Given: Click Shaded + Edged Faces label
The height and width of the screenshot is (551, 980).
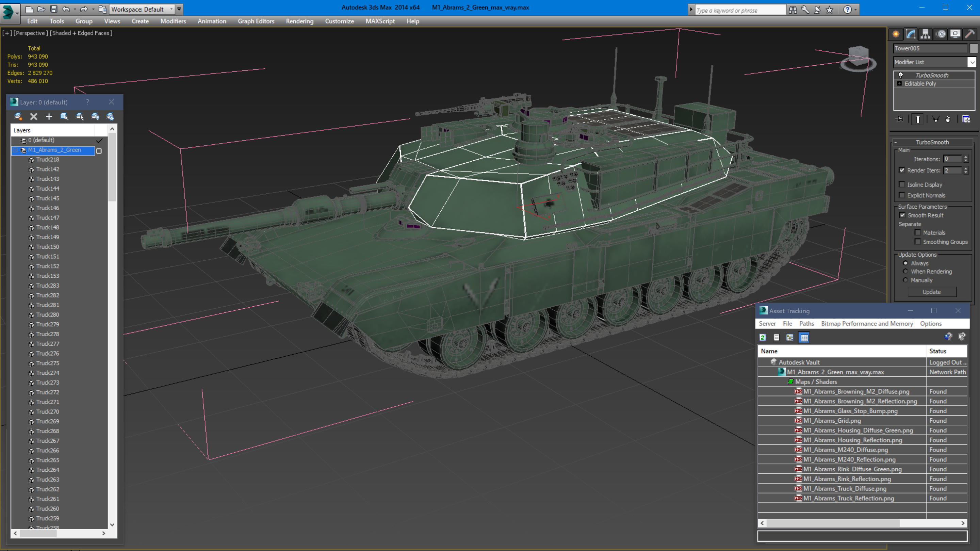Looking at the screenshot, I should coord(81,33).
